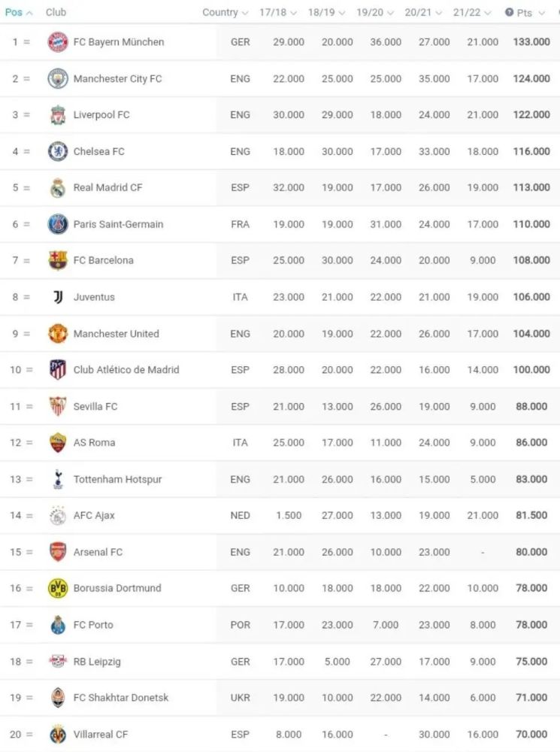This screenshot has height=752, width=560.
Task: Click the Borussia Dortmund BVB badge
Action: (58, 588)
